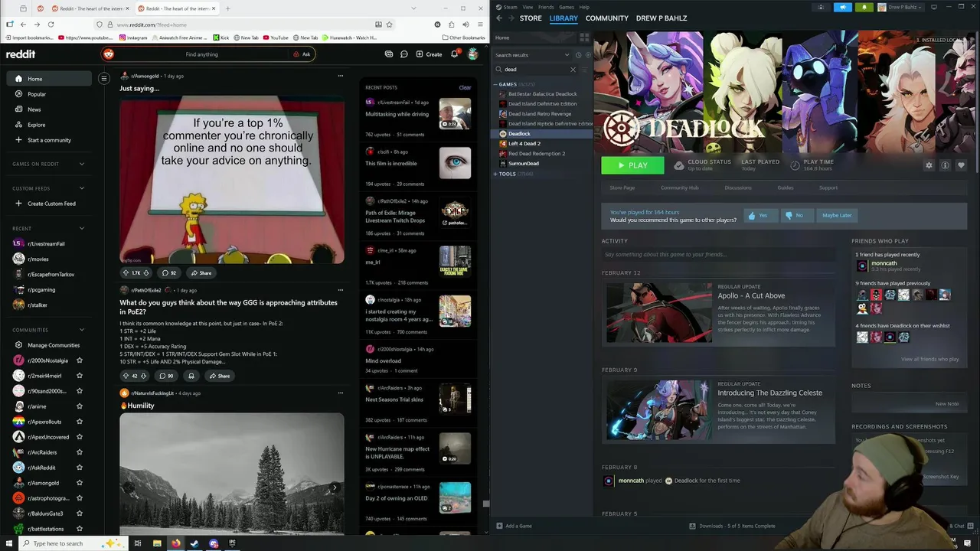The width and height of the screenshot is (980, 551).
Task: Favorite r/2000sNostalgia with star
Action: click(x=80, y=360)
